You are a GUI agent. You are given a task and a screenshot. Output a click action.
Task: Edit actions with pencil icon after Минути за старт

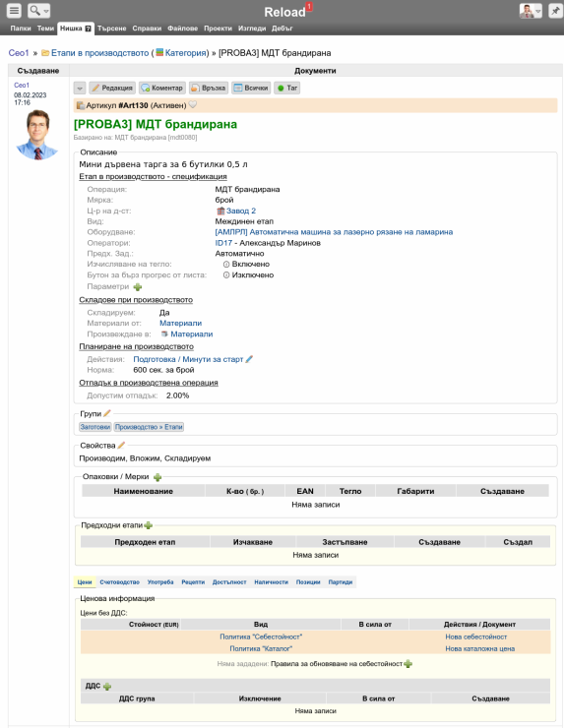(x=249, y=359)
